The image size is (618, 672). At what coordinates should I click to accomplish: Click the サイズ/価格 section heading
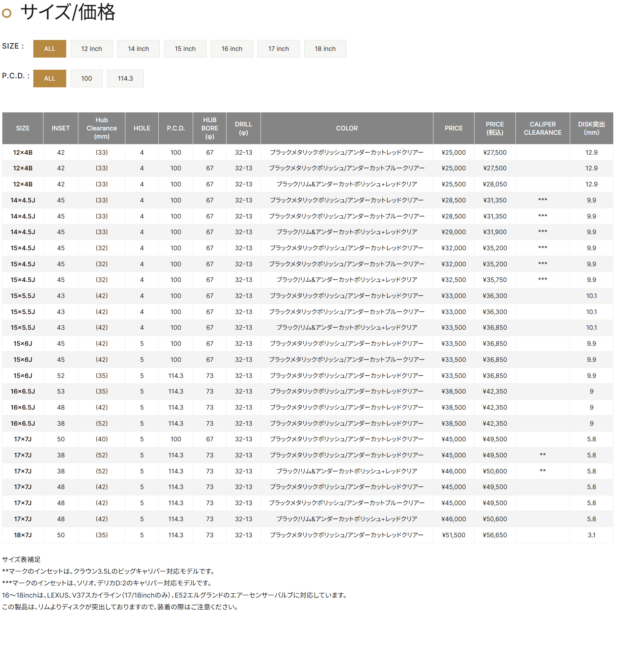(x=67, y=12)
